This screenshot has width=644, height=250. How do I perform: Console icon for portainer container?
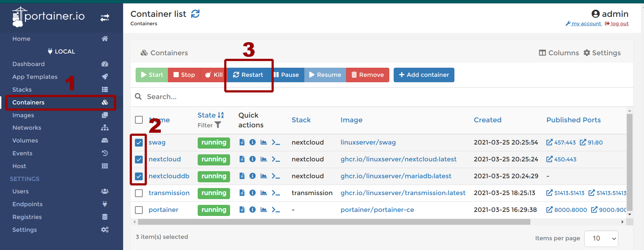[276, 210]
